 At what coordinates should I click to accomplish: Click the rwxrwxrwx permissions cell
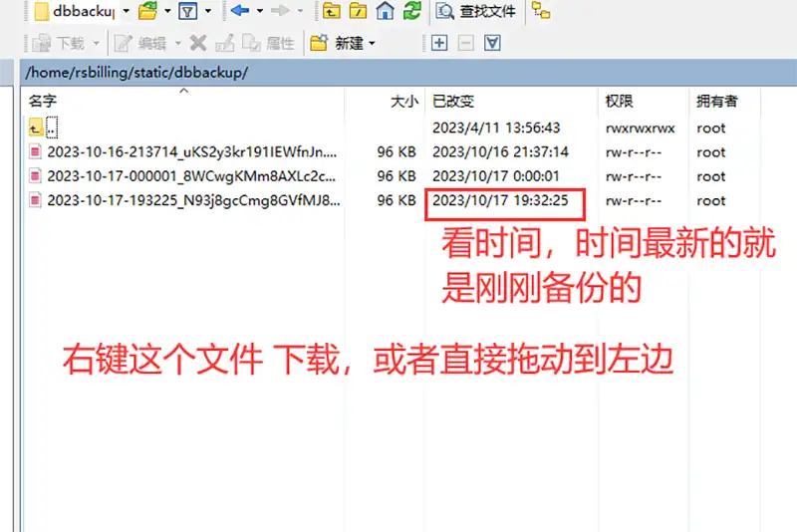[x=640, y=129]
